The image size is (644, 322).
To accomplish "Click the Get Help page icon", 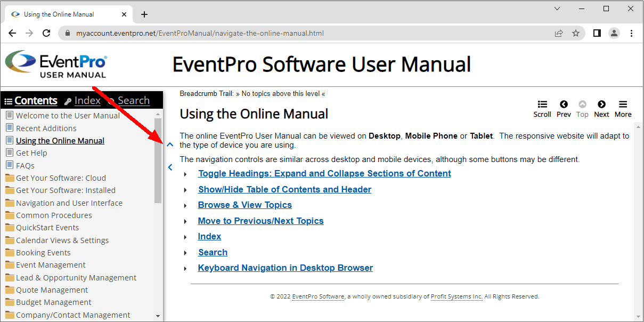I will click(9, 152).
